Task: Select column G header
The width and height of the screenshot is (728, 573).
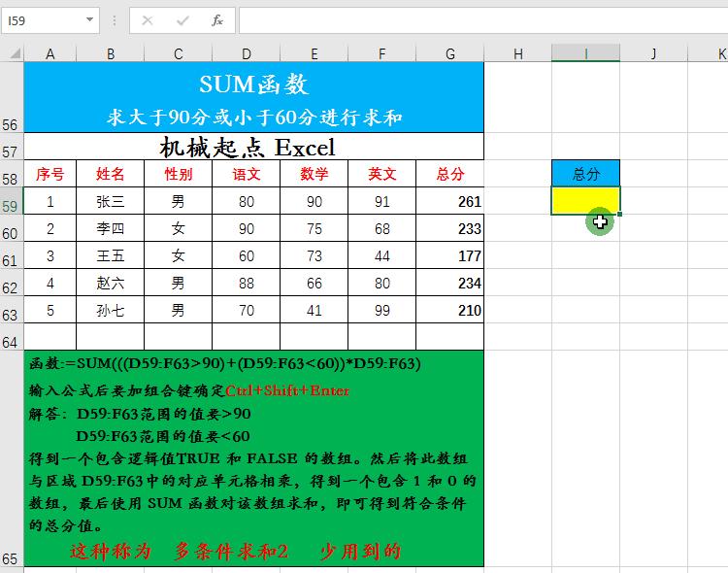Action: (x=450, y=54)
